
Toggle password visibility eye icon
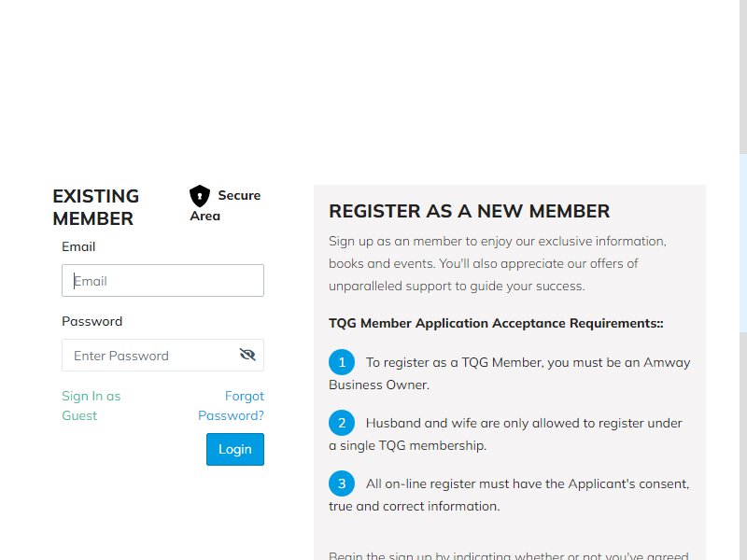pyautogui.click(x=247, y=355)
